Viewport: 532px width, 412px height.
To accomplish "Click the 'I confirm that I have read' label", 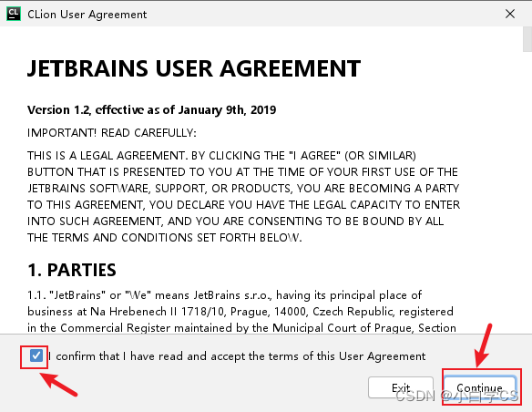I will pos(237,356).
